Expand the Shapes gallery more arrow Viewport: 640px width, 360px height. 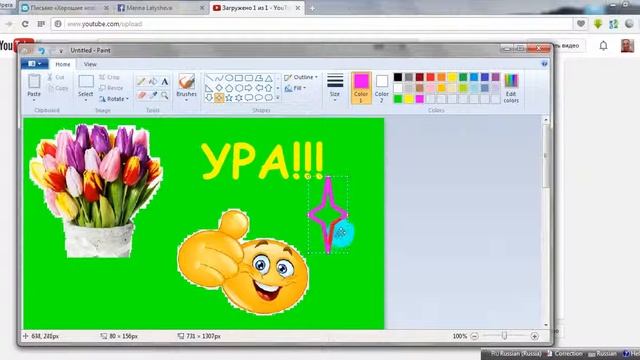(278, 98)
